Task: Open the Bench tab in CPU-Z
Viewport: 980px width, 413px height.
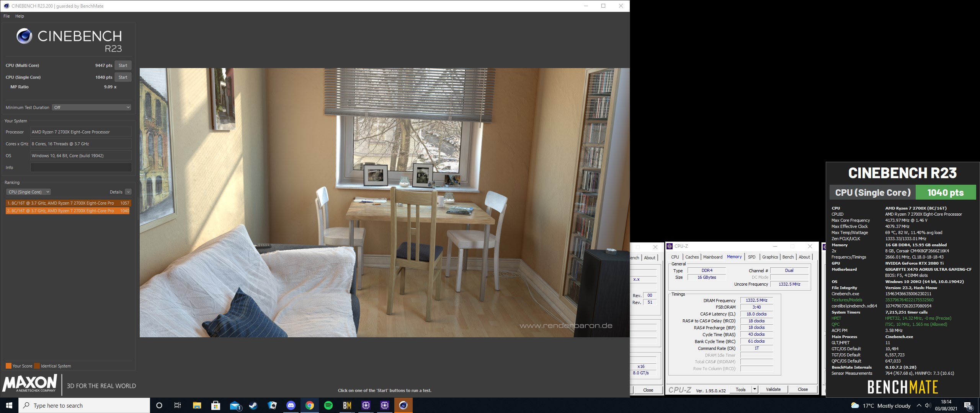Action: coord(788,257)
